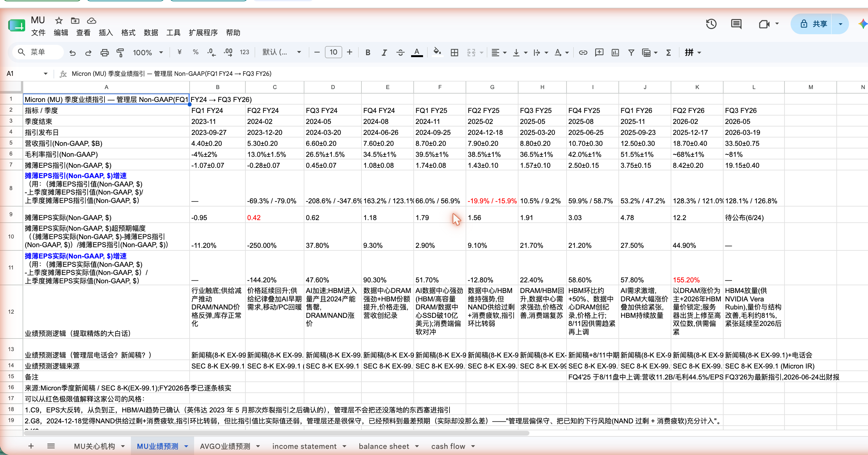The width and height of the screenshot is (868, 455).
Task: Increase font size with plus button
Action: click(350, 52)
